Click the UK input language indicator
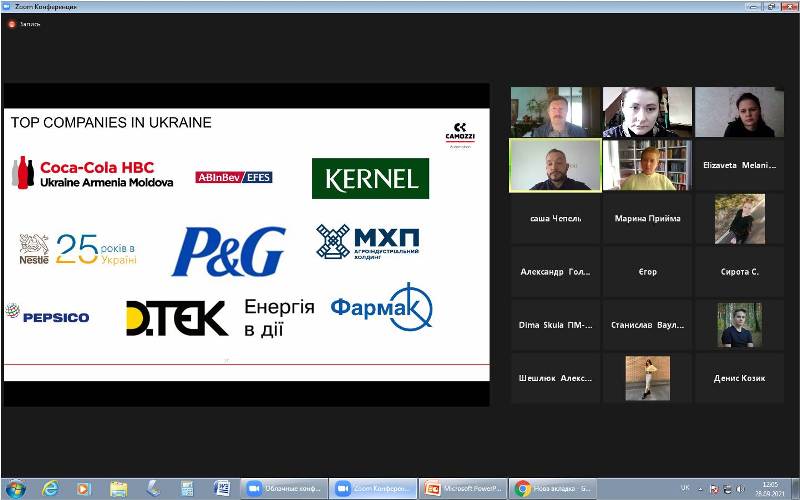800x500 pixels. [685, 488]
